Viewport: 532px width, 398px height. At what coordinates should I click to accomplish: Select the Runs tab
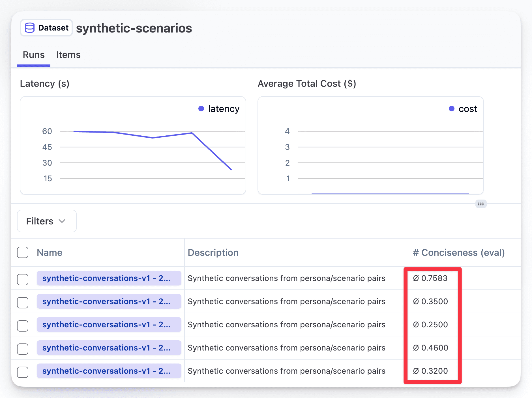[x=33, y=55]
